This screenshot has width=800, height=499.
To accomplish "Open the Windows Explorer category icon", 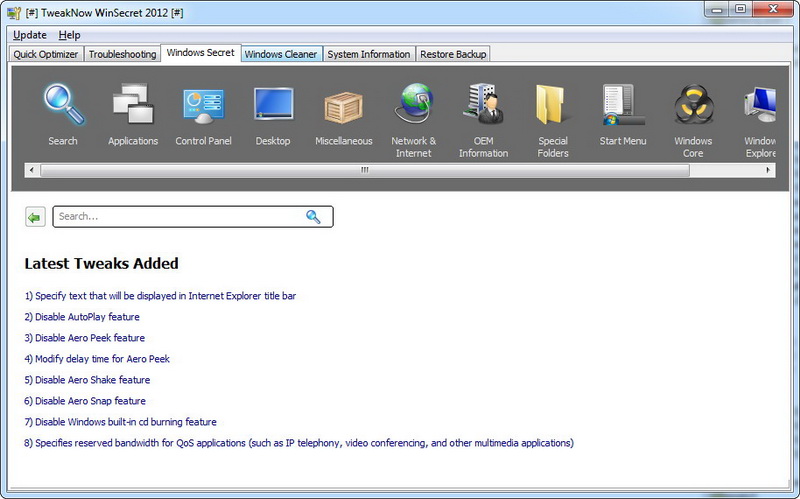I will (760, 105).
